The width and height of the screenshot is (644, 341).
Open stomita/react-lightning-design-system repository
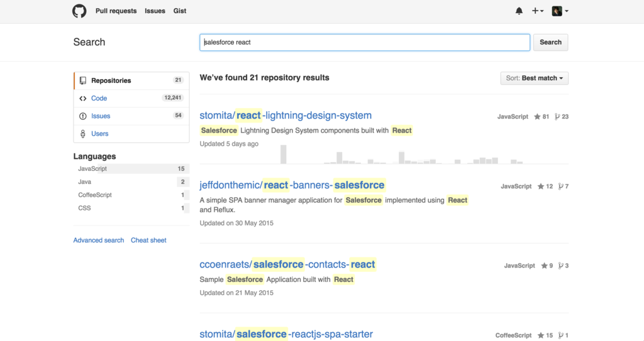tap(286, 116)
